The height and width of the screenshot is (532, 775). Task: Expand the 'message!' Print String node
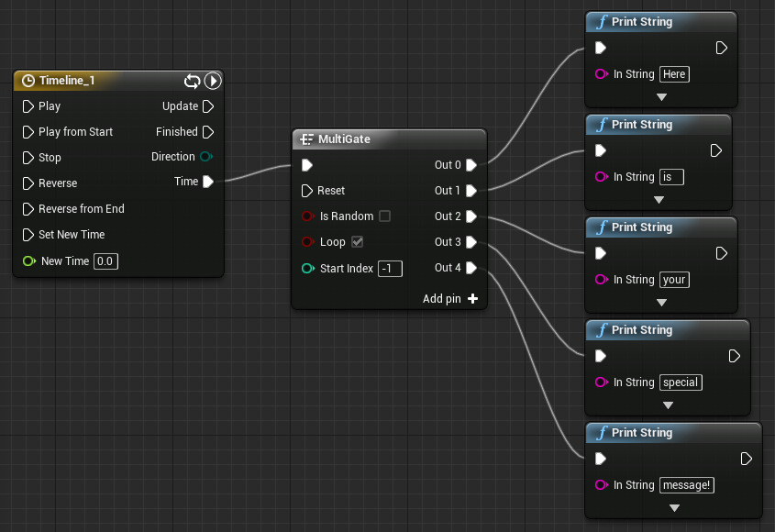[x=674, y=507]
